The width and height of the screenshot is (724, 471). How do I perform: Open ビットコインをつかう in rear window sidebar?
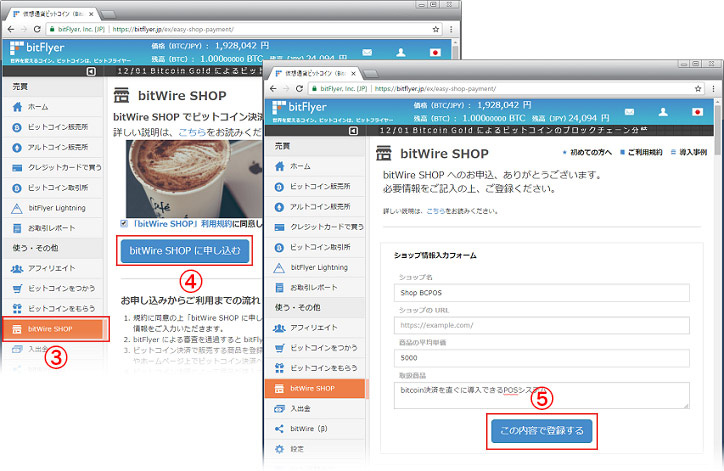pos(53,289)
